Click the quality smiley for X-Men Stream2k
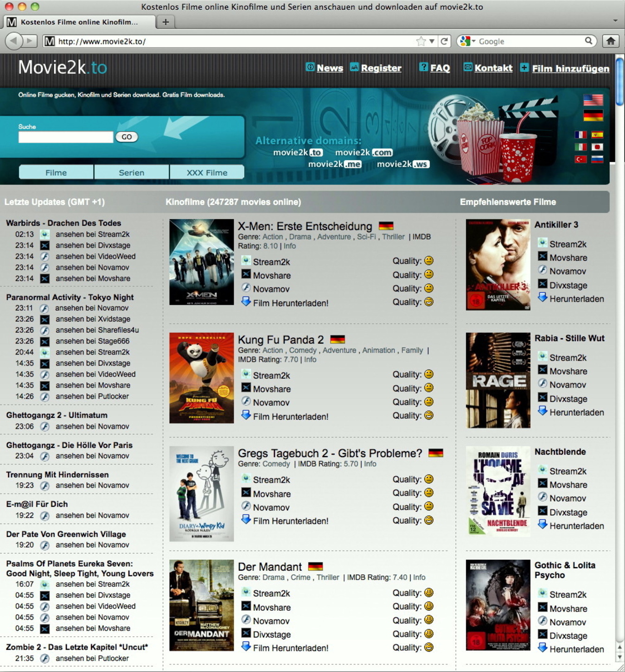This screenshot has height=672, width=625. (429, 260)
